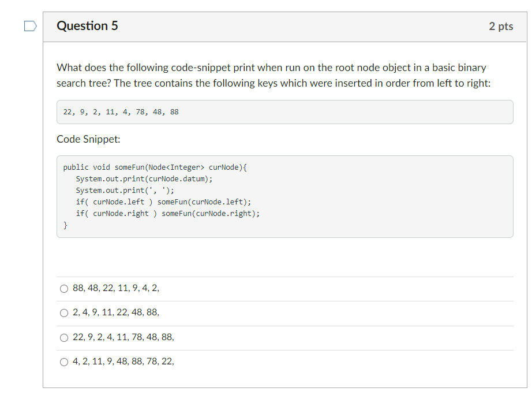Click the 'if( curNode.left )' code line
532x410 pixels.
(163, 202)
